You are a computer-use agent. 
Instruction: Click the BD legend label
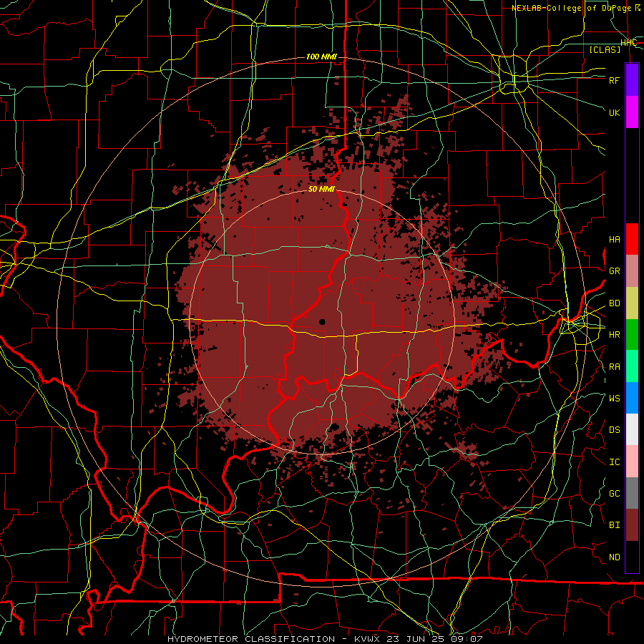614,303
